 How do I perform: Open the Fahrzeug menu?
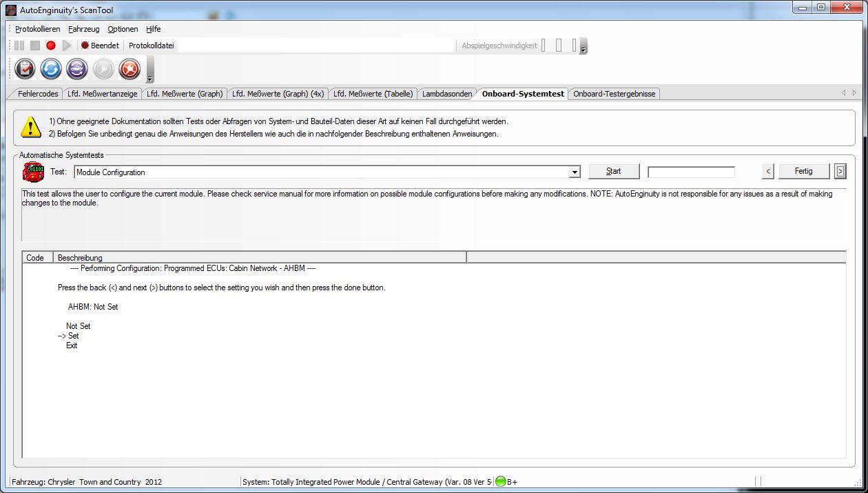pos(84,29)
